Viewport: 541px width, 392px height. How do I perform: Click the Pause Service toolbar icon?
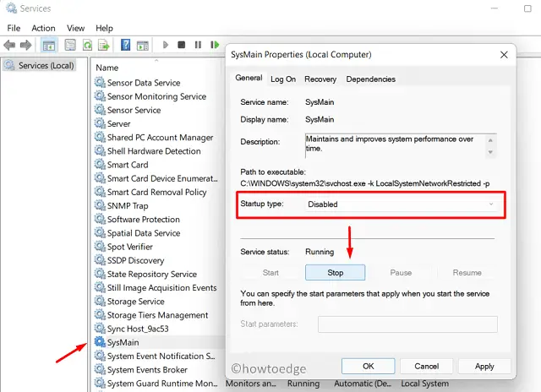pyautogui.click(x=198, y=45)
